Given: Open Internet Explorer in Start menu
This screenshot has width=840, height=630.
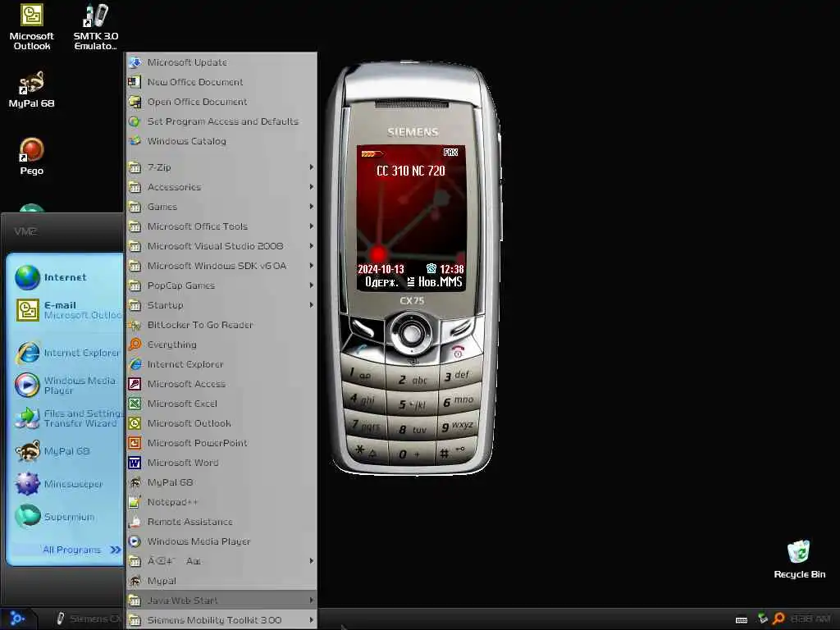Looking at the screenshot, I should (x=66, y=353).
